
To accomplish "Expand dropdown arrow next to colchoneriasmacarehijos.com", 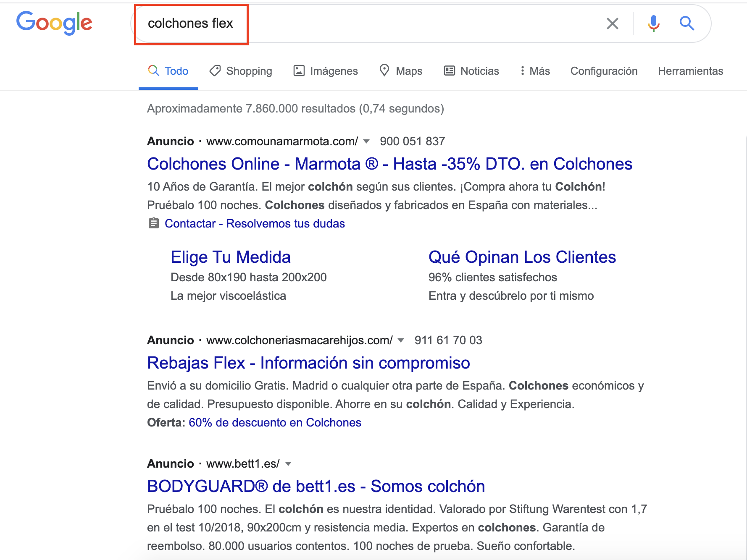I will point(401,340).
